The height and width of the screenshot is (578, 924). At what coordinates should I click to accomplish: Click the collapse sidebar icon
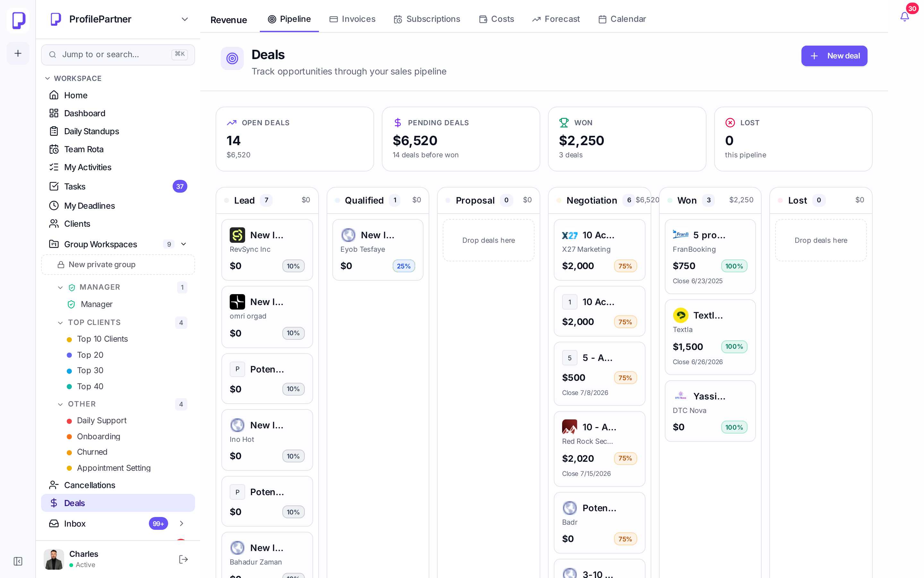pyautogui.click(x=18, y=561)
